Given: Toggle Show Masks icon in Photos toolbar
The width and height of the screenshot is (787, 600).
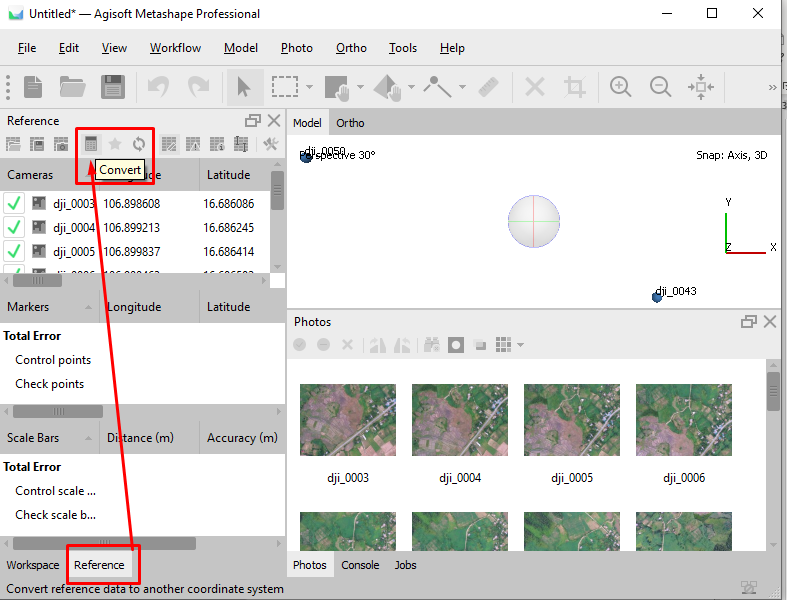Looking at the screenshot, I should [x=456, y=345].
